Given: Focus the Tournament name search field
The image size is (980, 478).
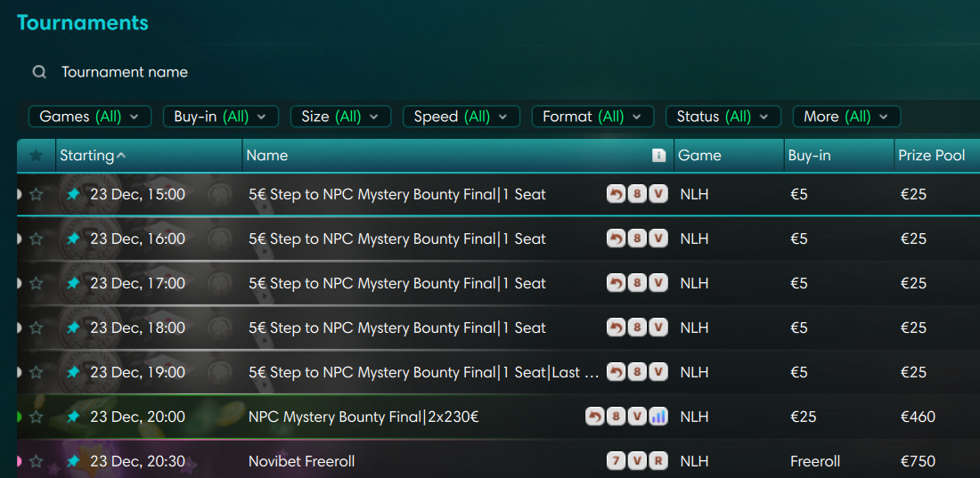Looking at the screenshot, I should (125, 72).
